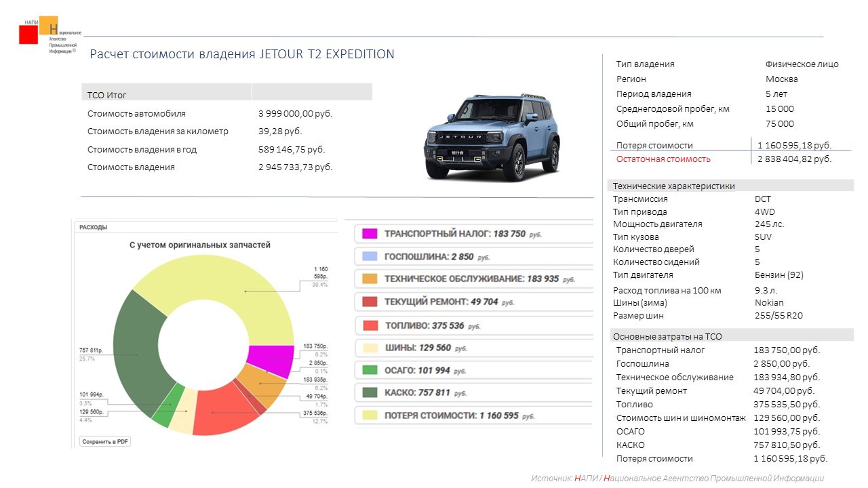Click the Стоимость владения за километр label
868x488 pixels.
158,131
